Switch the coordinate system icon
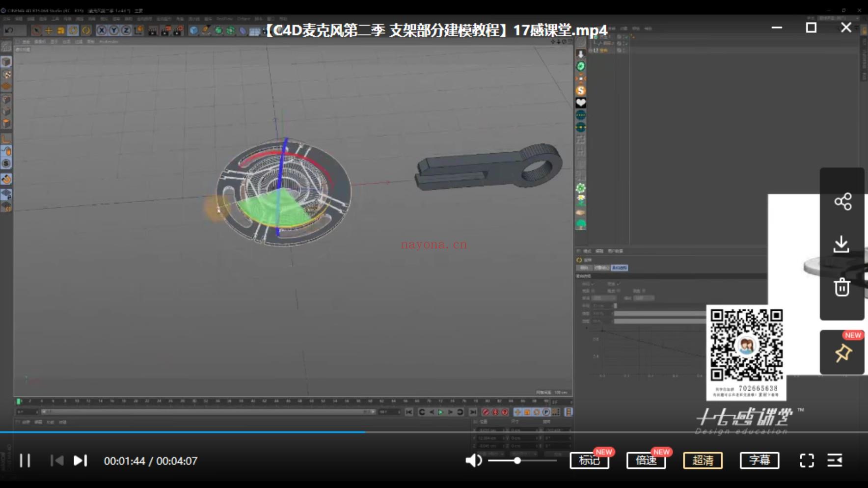The height and width of the screenshot is (488, 868). (x=139, y=30)
